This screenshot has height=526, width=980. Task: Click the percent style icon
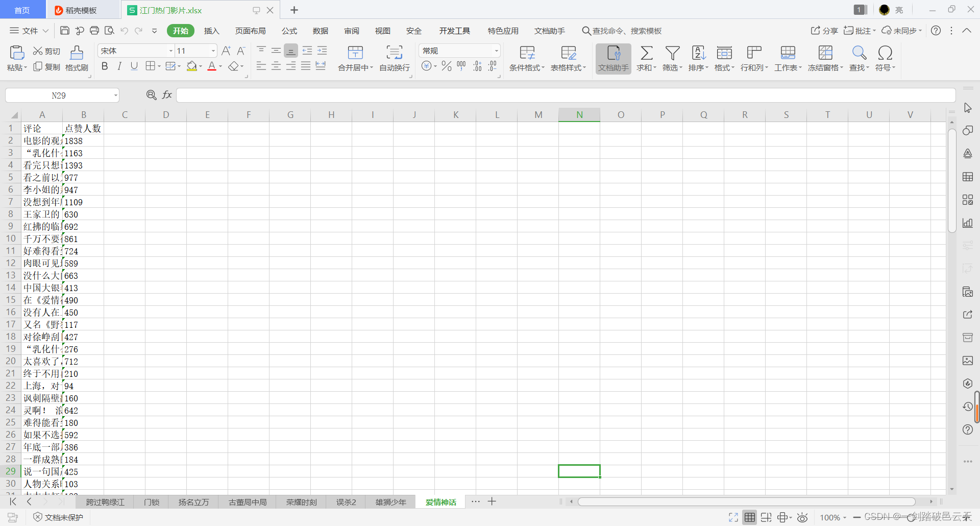(447, 66)
